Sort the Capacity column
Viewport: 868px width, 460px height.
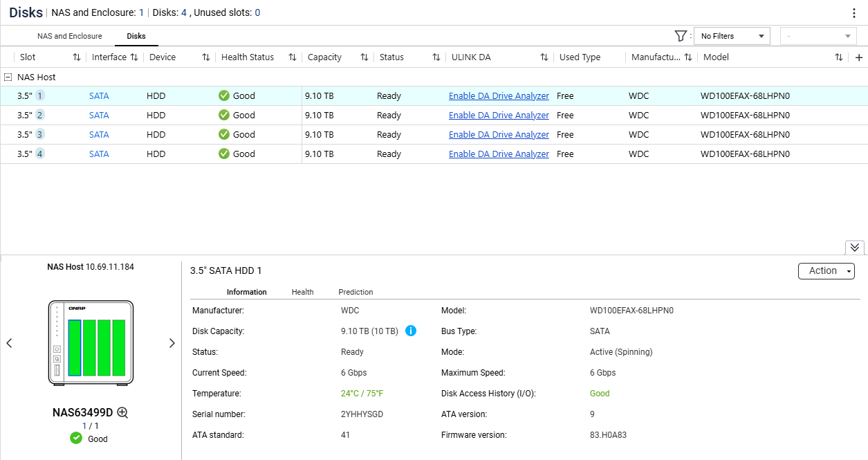[364, 57]
